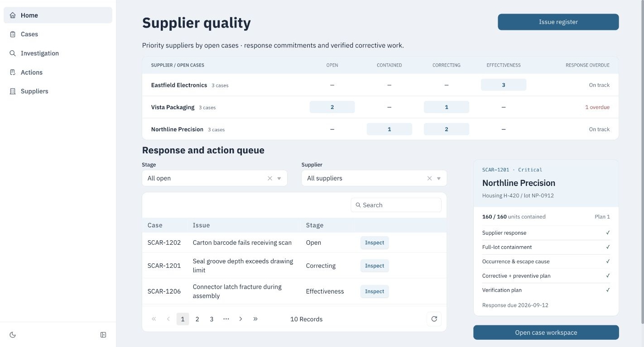This screenshot has height=347, width=644.
Task: Select page 3 in pagination
Action: coord(211,319)
